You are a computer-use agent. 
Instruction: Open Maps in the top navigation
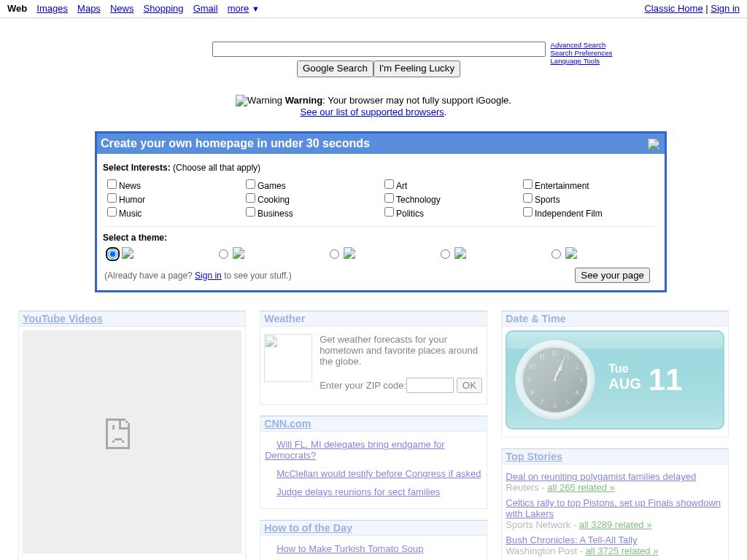[x=88, y=9]
